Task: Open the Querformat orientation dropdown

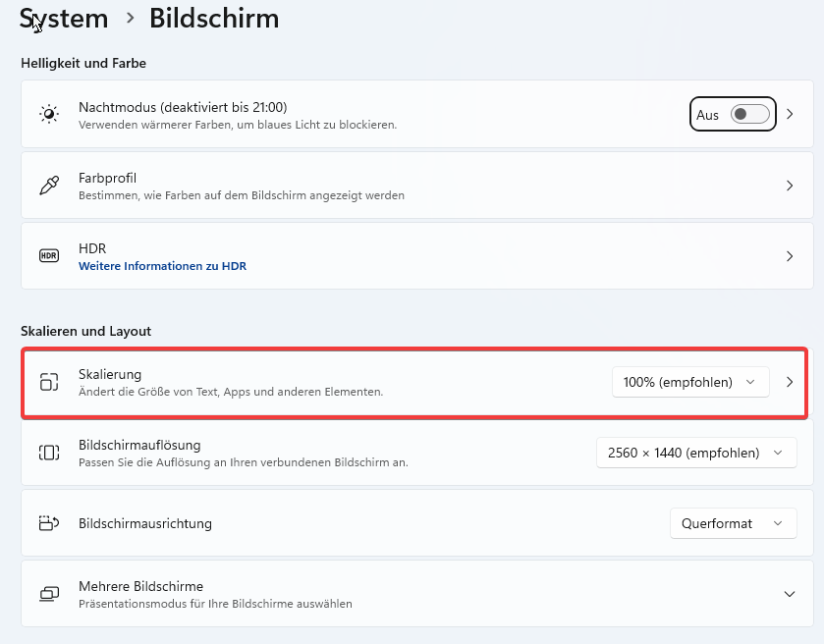Action: pos(733,523)
